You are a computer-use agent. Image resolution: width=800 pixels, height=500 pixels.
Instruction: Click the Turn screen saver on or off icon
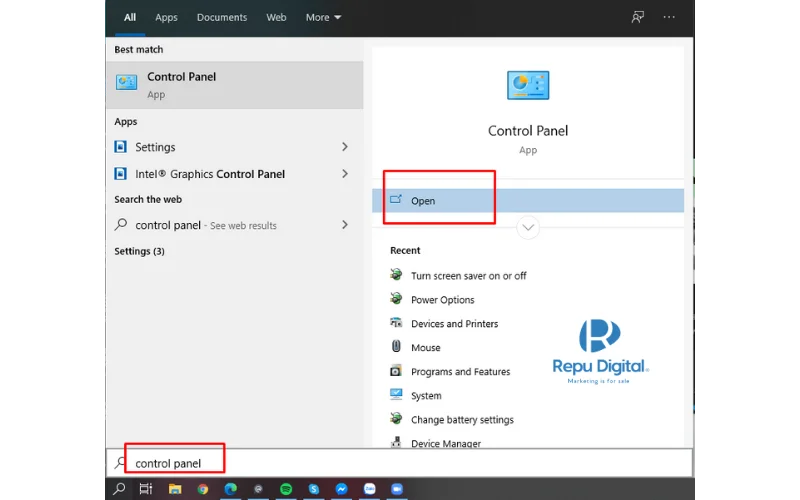pos(396,275)
